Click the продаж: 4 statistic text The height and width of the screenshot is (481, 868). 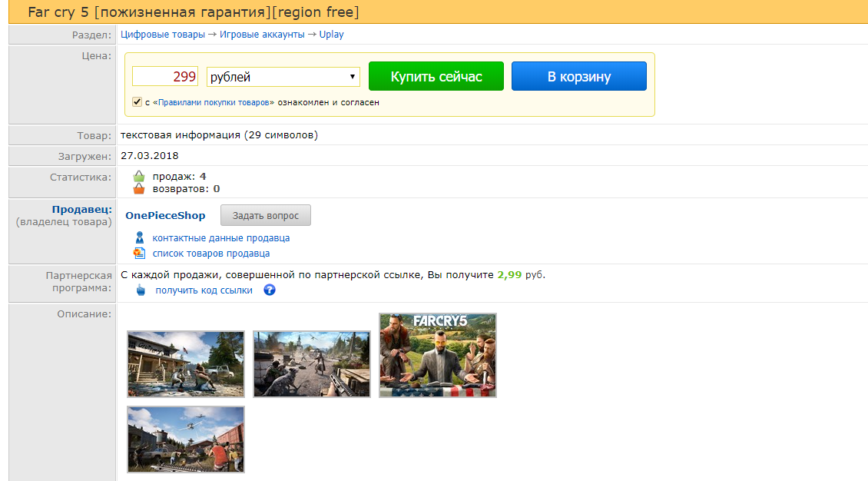coord(179,177)
